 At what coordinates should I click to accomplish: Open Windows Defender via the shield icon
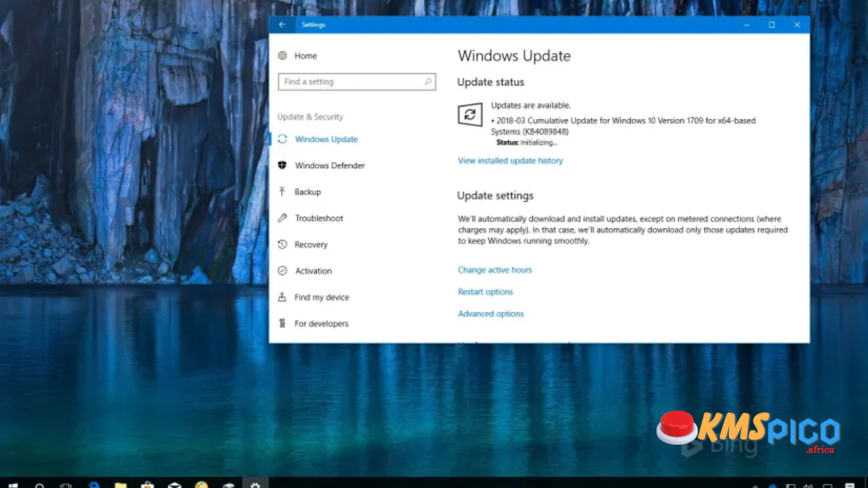(282, 165)
